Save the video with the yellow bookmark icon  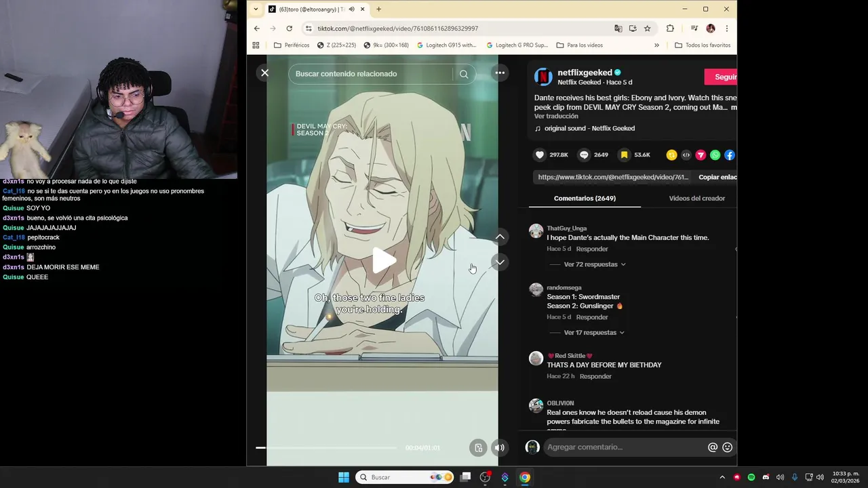[624, 155]
